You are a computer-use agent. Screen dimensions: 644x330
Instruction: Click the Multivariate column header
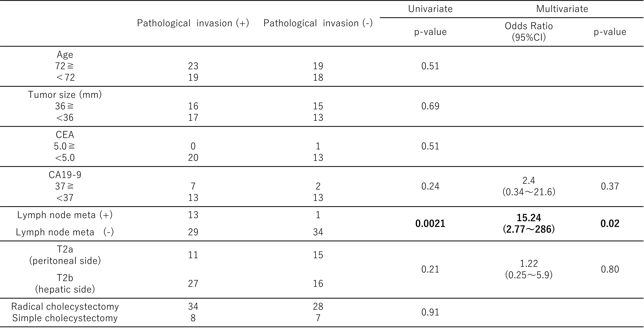[562, 9]
